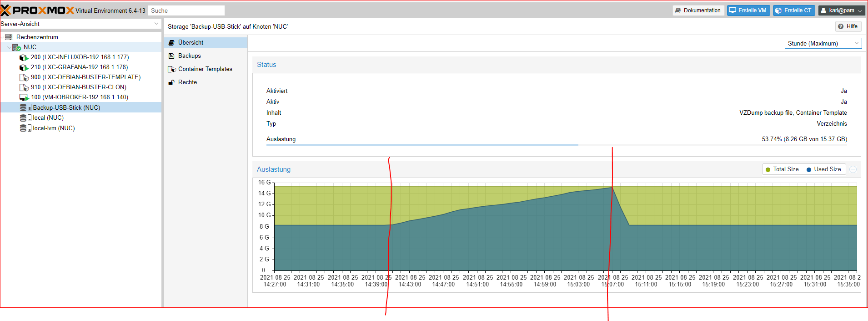Click local-lvm (NUC) storage icon
The height and width of the screenshot is (321, 868).
pyautogui.click(x=25, y=128)
